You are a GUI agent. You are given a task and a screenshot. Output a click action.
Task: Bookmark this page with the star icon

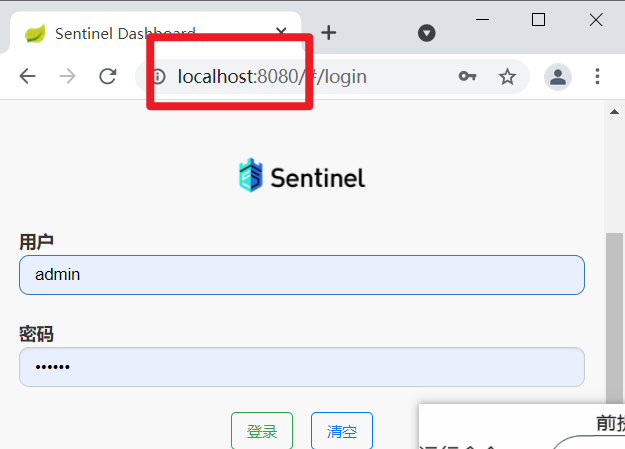click(x=507, y=76)
